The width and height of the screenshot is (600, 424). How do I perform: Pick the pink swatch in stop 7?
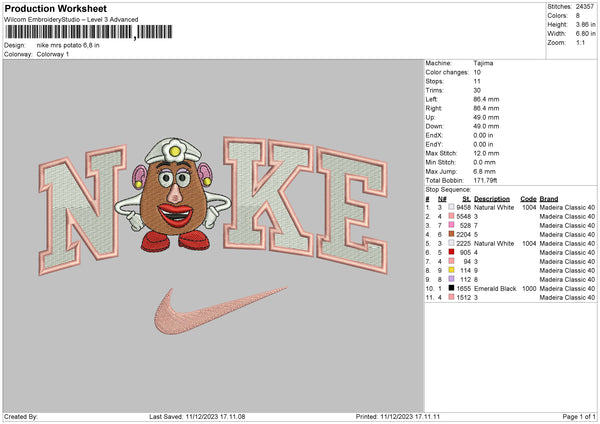coord(452,261)
